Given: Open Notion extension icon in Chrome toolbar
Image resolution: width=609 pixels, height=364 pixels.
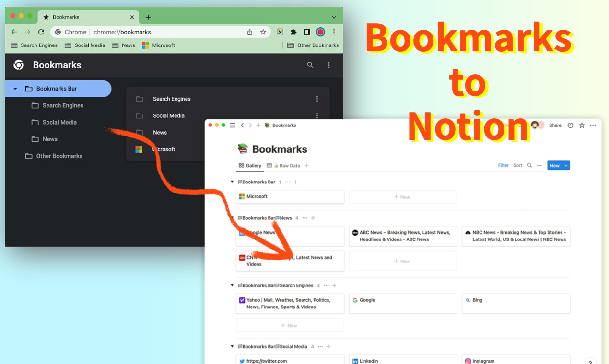Looking at the screenshot, I should [280, 32].
